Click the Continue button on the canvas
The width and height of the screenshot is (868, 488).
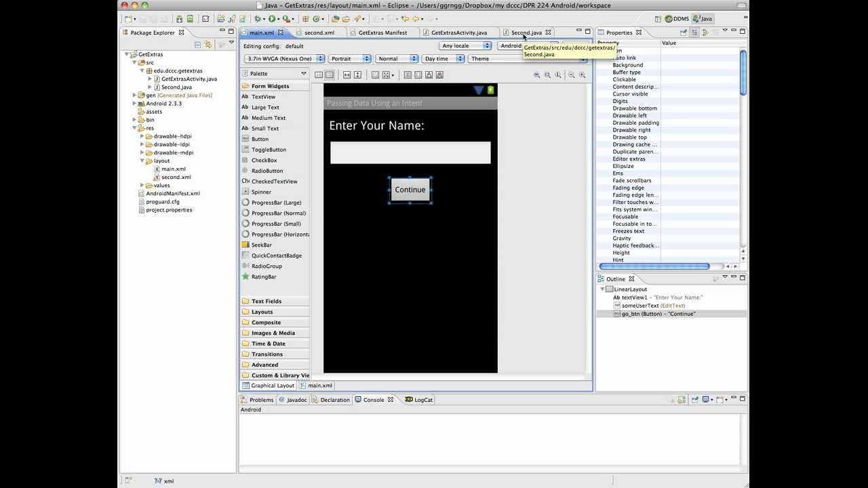[410, 190]
